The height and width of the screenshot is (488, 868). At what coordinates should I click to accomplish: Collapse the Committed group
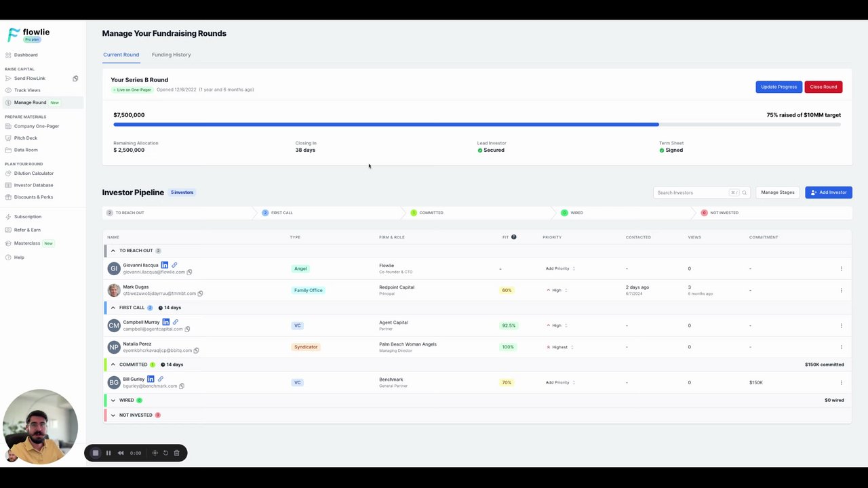pos(113,365)
